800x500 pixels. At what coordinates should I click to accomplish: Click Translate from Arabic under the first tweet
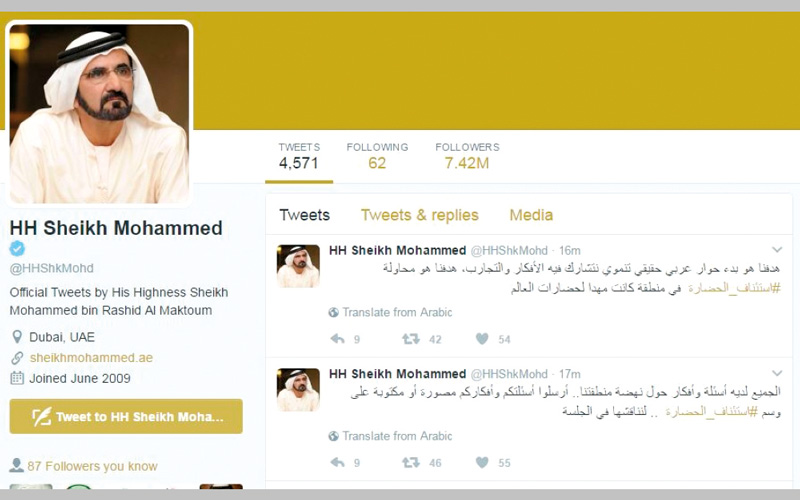[x=390, y=312]
